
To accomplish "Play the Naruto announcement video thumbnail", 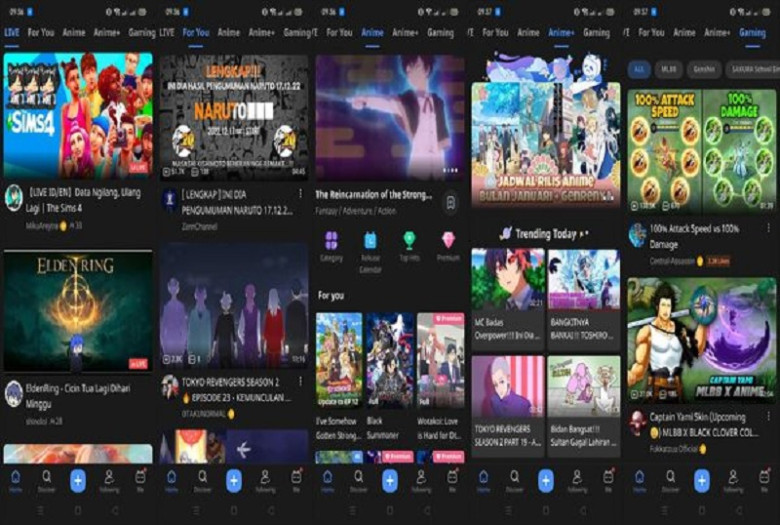I will click(x=234, y=118).
